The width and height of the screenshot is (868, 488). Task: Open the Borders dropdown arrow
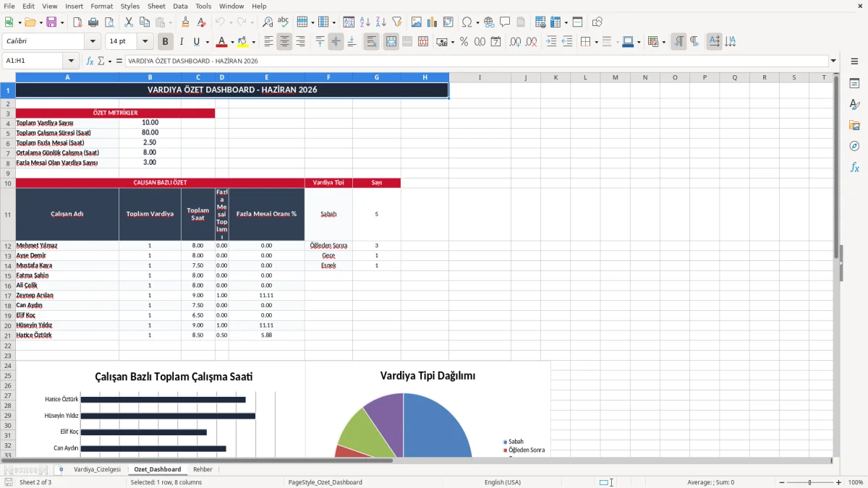[x=595, y=42]
